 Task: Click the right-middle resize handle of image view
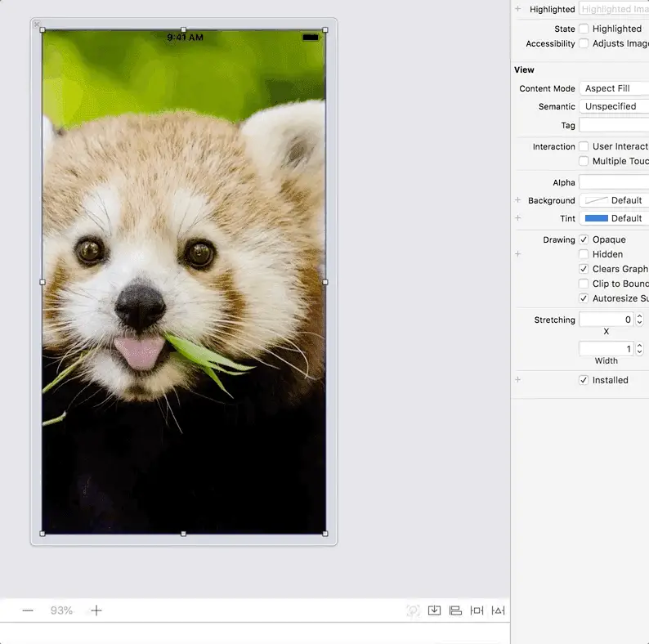pos(325,282)
